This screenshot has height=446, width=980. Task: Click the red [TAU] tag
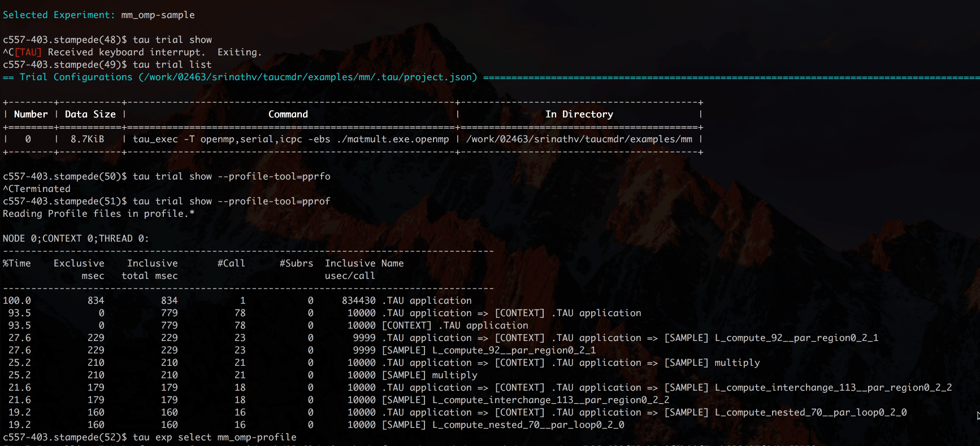click(x=28, y=53)
